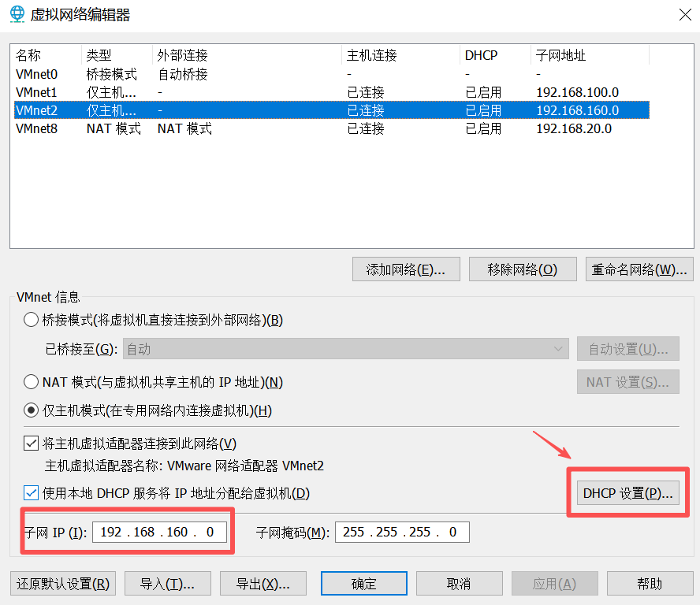Click 已启用 DHCP cell in VMnet8 row
Image resolution: width=700 pixels, height=605 pixels.
[x=483, y=128]
